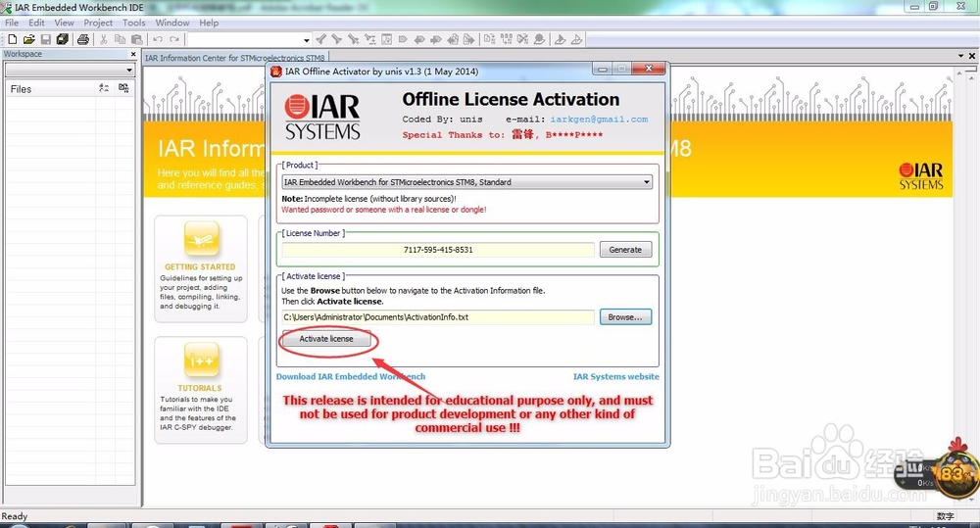Open the File menu

coord(12,23)
